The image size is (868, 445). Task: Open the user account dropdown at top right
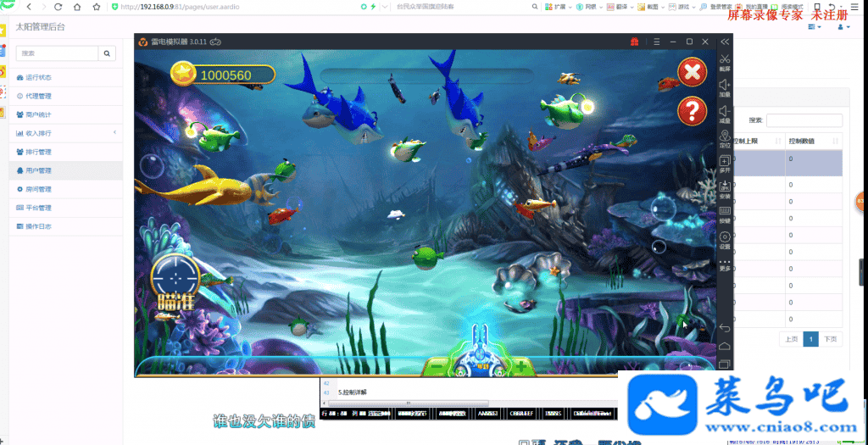[x=843, y=27]
